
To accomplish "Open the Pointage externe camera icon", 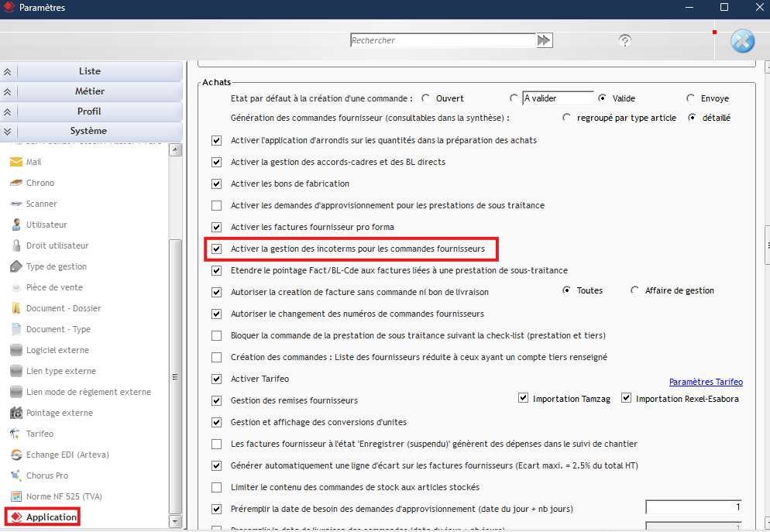I will pos(16,413).
